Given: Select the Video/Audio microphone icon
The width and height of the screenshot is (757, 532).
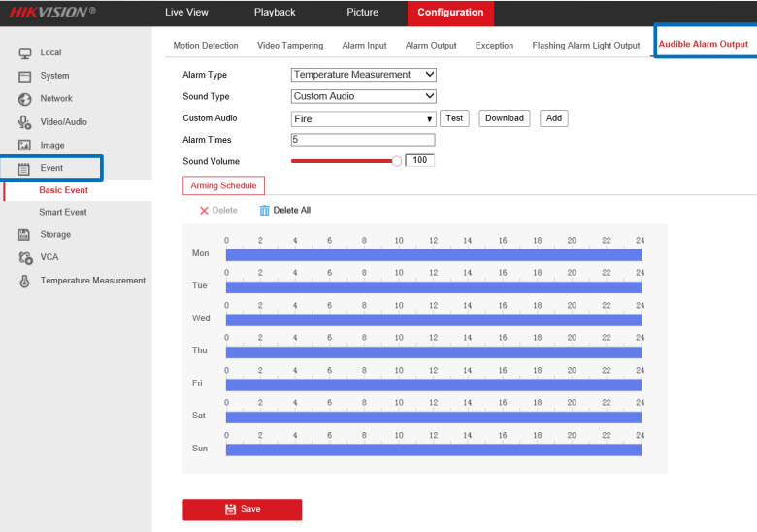Looking at the screenshot, I should 25,122.
